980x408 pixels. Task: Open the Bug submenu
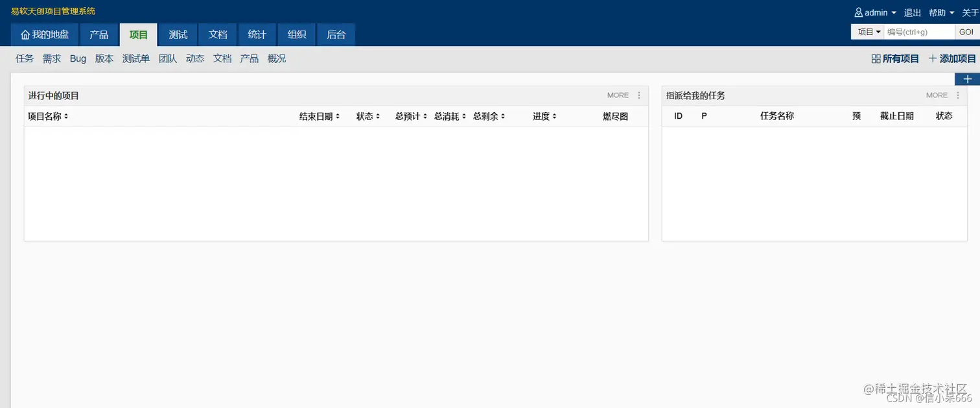point(78,58)
